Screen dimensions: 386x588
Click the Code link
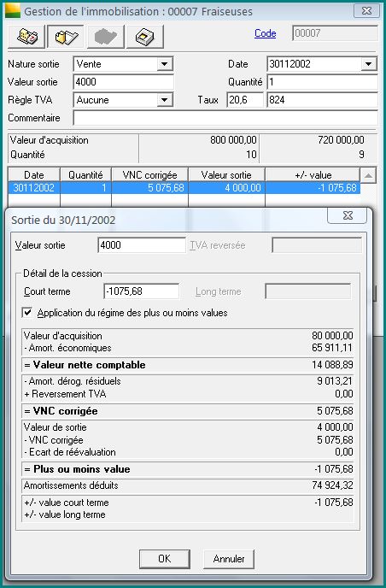pos(265,33)
